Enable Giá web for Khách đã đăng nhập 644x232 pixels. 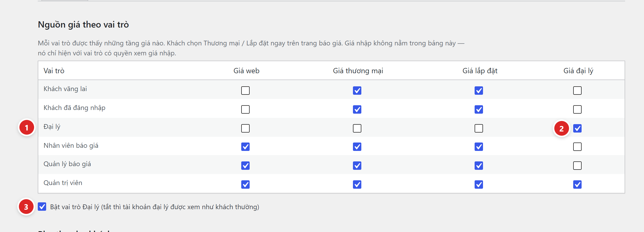click(245, 109)
